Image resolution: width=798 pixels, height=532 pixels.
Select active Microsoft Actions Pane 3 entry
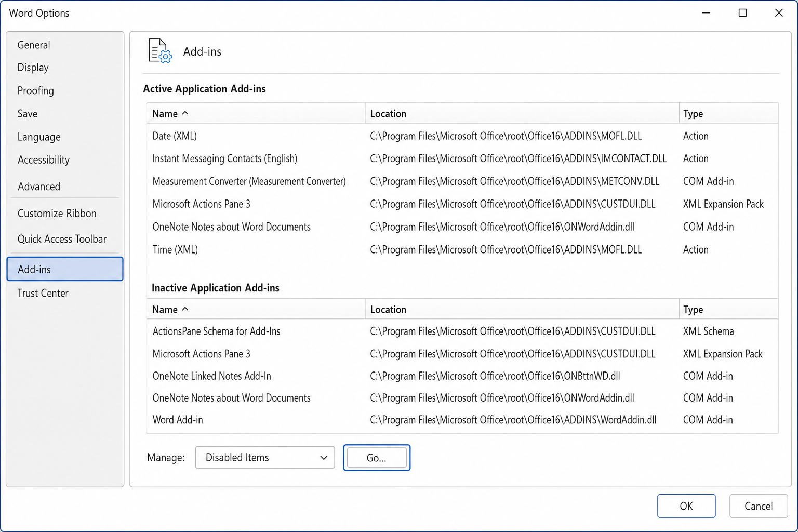click(462, 204)
